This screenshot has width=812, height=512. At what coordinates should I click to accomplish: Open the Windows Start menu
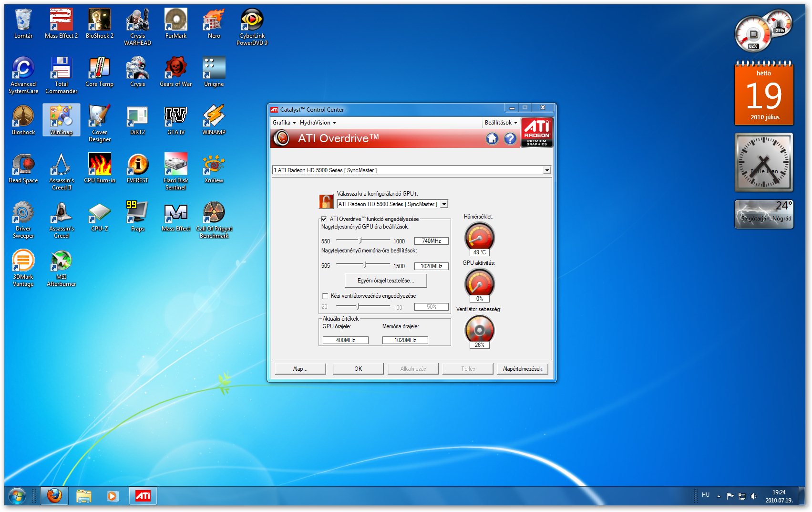click(x=17, y=496)
